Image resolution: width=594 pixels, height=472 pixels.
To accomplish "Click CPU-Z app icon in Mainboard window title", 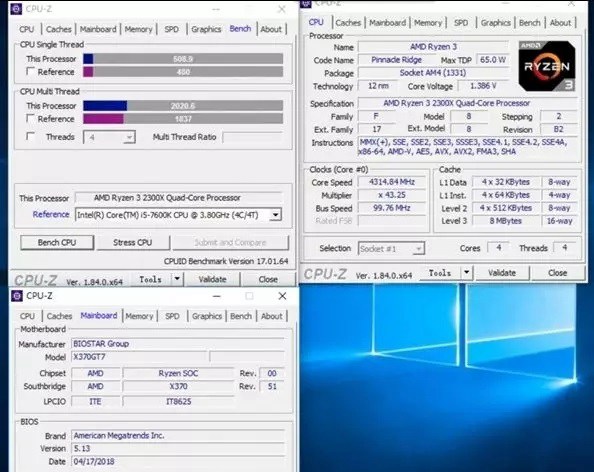I will point(17,296).
